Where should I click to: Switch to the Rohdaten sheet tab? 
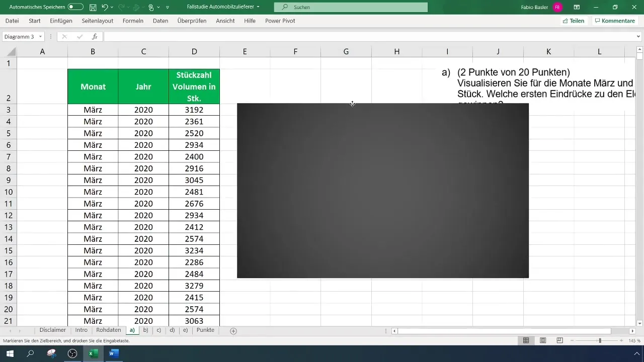coord(109,330)
